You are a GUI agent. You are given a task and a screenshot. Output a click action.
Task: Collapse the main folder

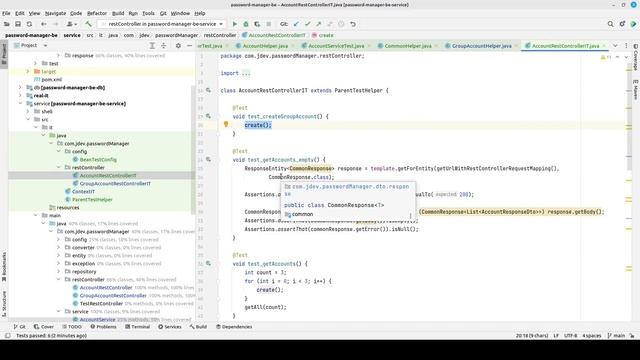36,216
